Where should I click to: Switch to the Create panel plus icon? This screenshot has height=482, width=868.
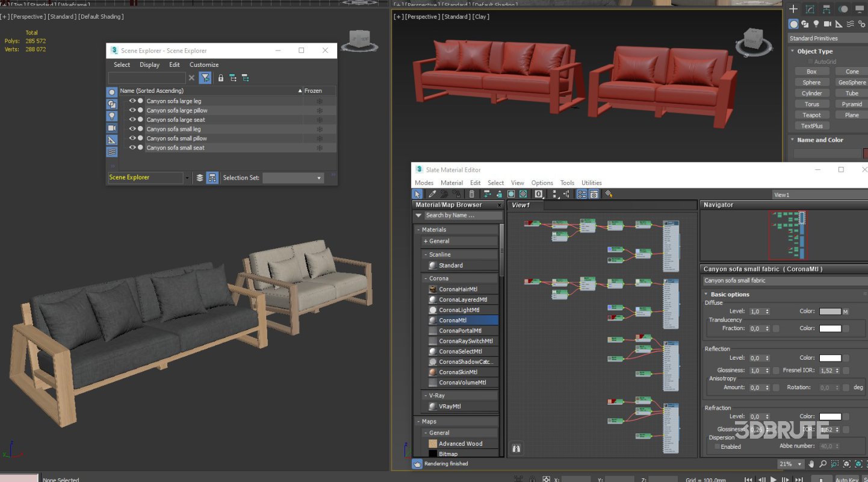pos(793,9)
